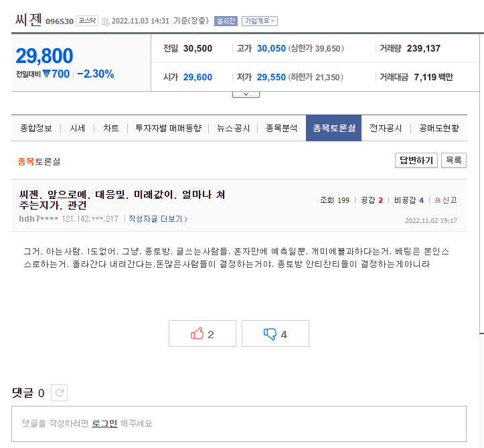Click the 공감 2 count in the post header

pyautogui.click(x=372, y=200)
